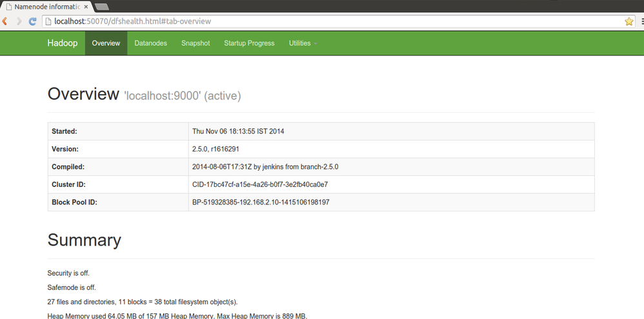Open the Startup Progress tab

tap(249, 43)
